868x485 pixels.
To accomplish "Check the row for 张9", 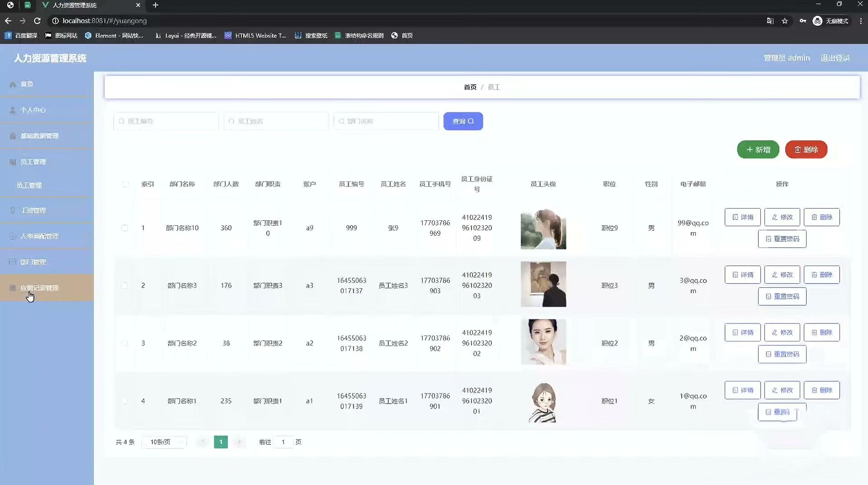I will (125, 228).
